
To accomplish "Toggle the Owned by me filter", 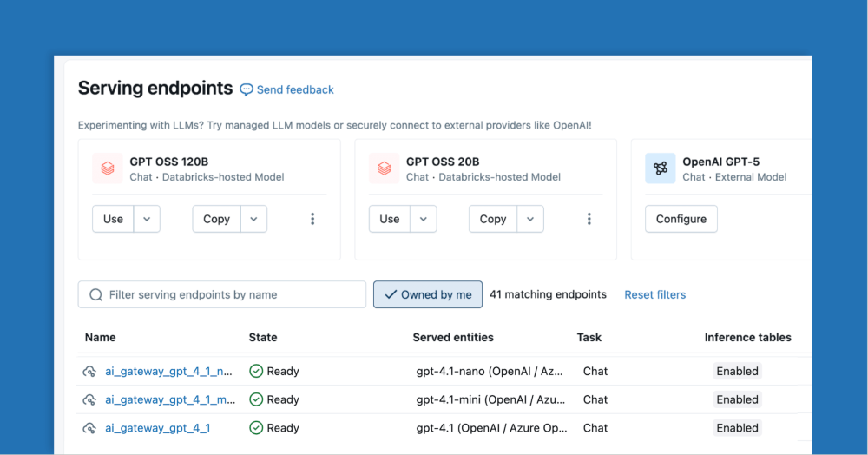I will [x=427, y=294].
